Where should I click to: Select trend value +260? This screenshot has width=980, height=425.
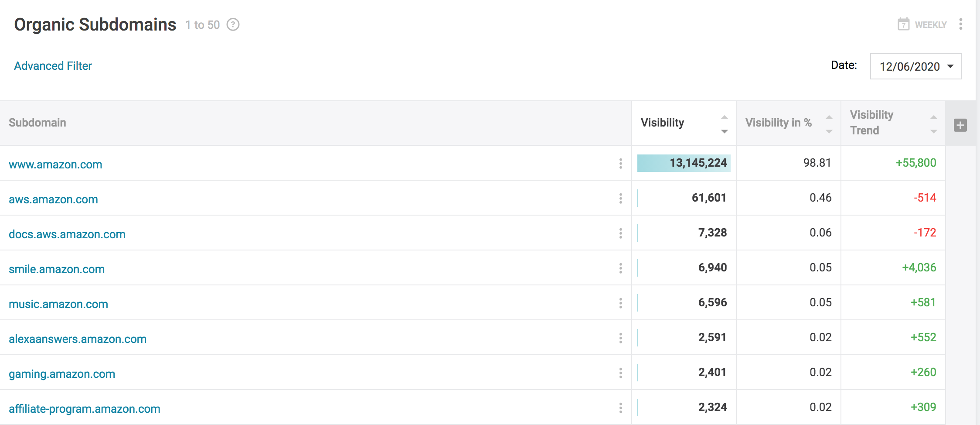click(x=923, y=372)
